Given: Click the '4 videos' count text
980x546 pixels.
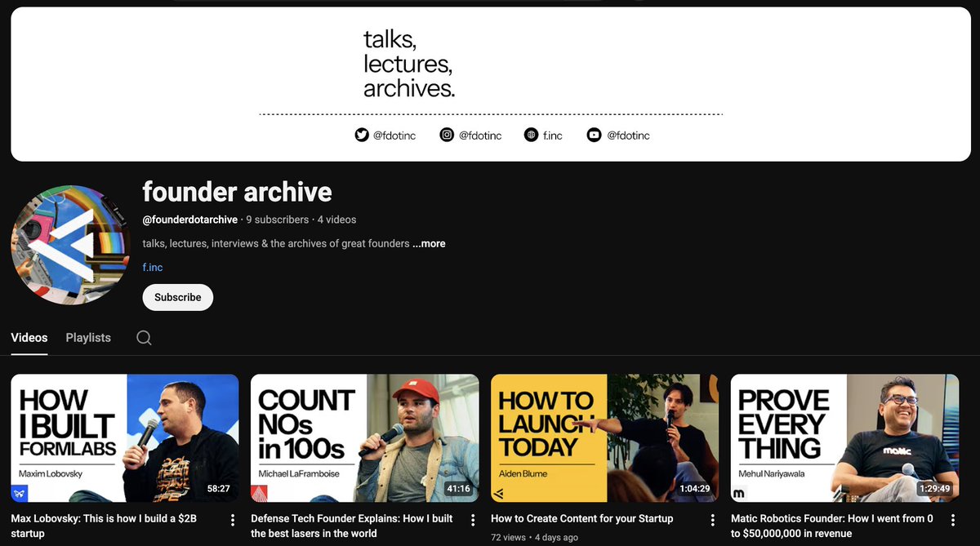Looking at the screenshot, I should (336, 220).
